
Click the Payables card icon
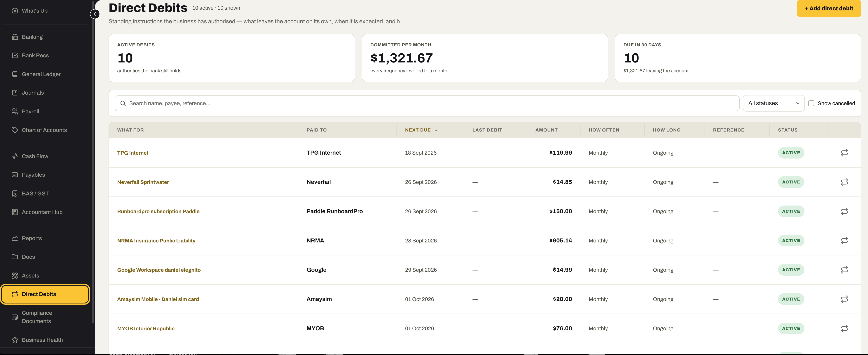point(15,175)
